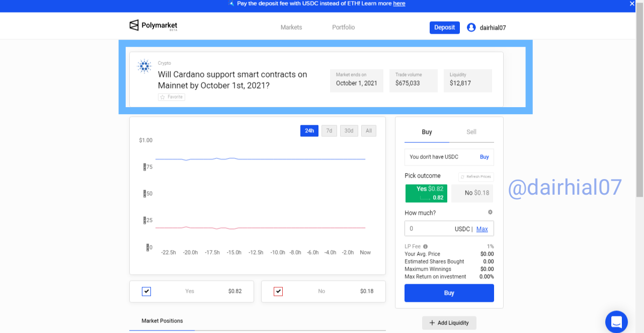Click the star Favorite button

[x=172, y=97]
